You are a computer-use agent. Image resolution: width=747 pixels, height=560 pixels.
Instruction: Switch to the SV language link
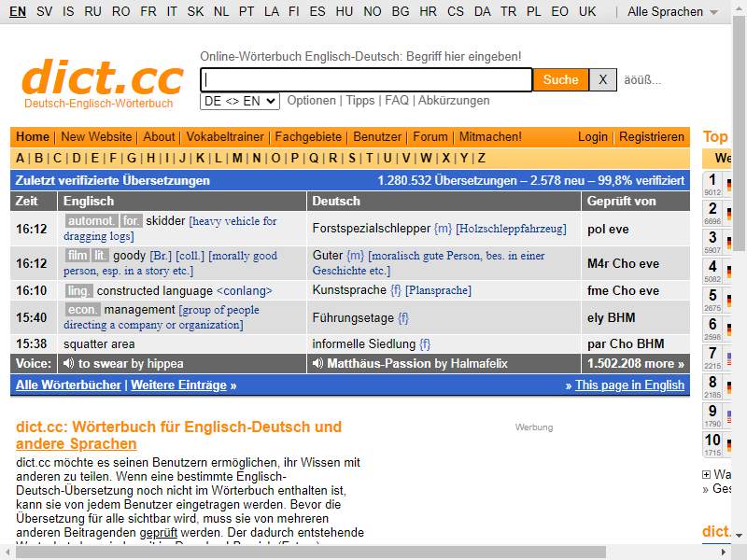point(44,11)
